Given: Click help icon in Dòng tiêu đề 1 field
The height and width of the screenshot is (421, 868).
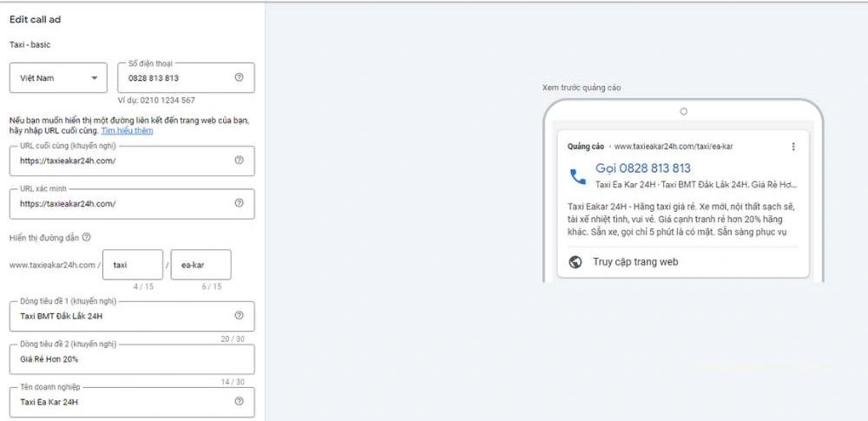Looking at the screenshot, I should tap(240, 315).
